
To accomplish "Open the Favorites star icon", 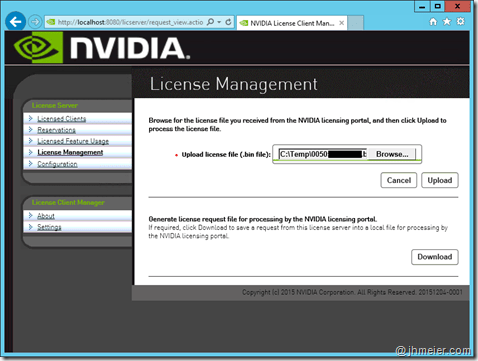I will (x=447, y=22).
